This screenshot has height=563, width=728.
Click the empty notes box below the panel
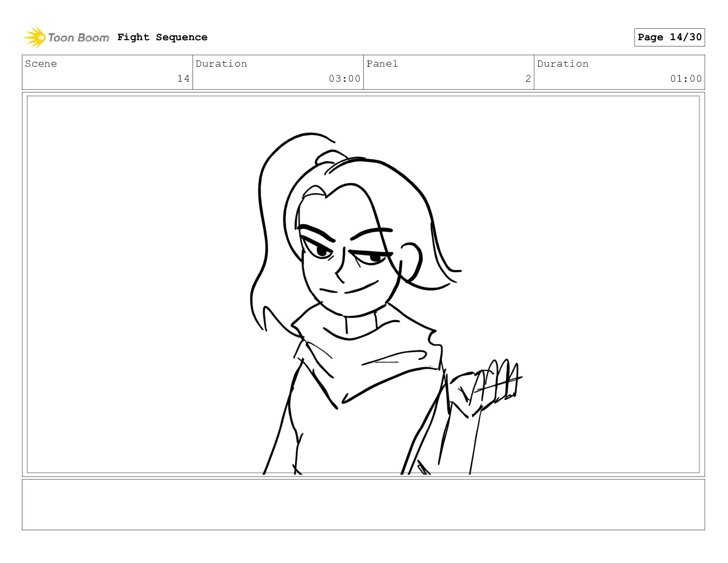(363, 505)
